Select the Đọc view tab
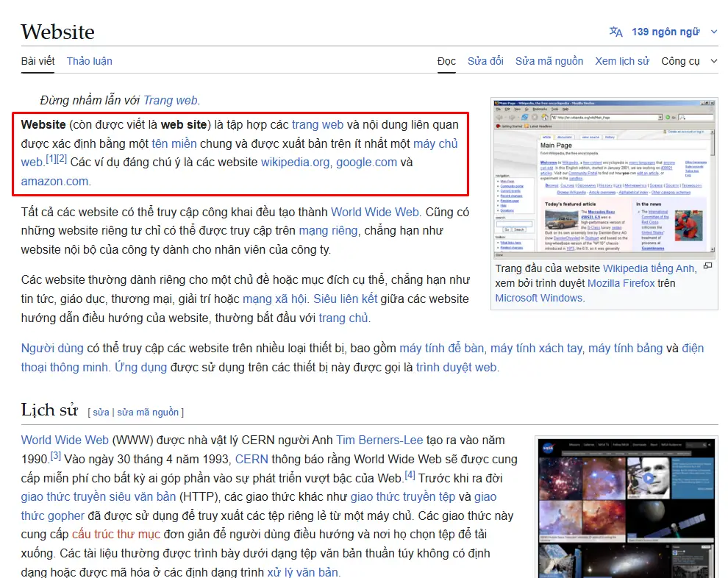The image size is (728, 578). tap(446, 61)
